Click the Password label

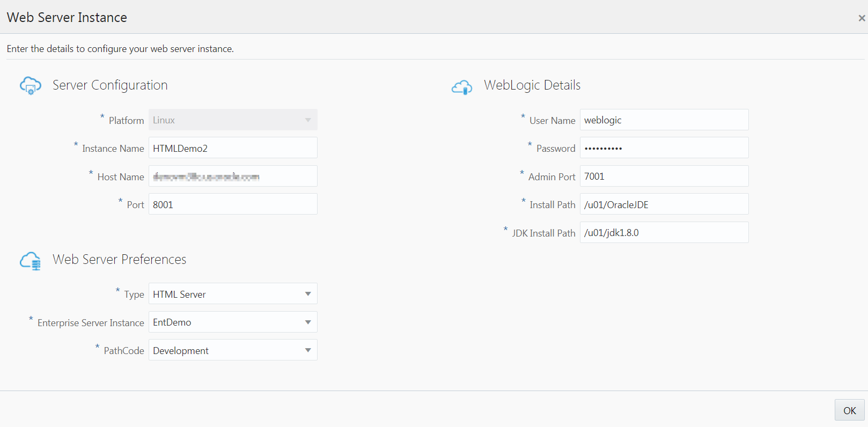tap(556, 149)
